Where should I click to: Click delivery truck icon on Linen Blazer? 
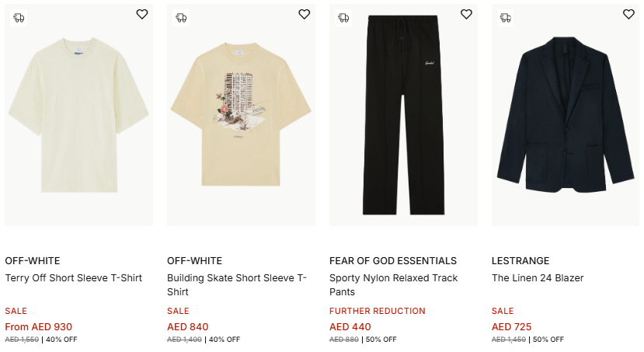tap(506, 17)
